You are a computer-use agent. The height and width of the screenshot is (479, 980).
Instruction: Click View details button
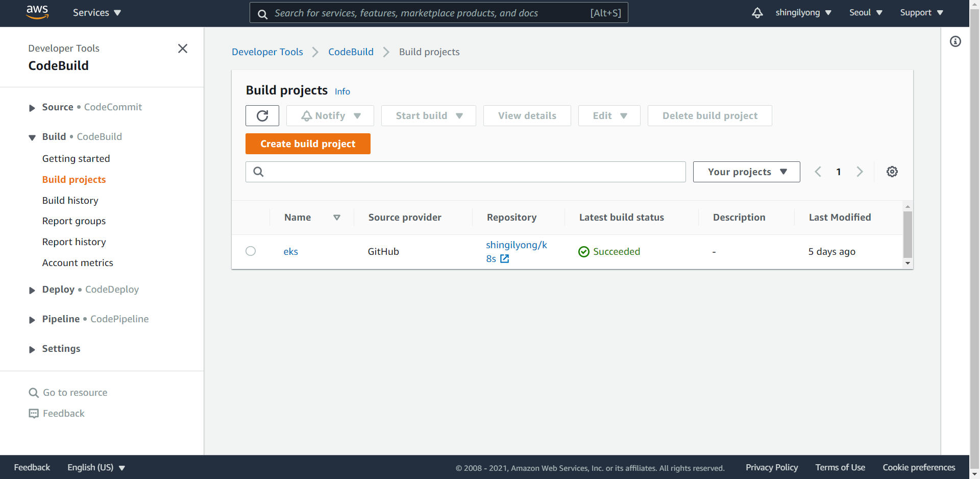coord(527,116)
